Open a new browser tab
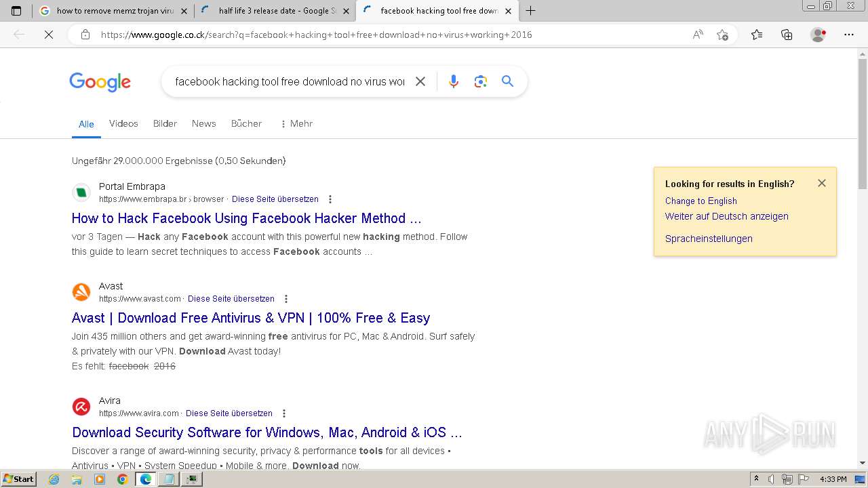The height and width of the screenshot is (488, 868). point(530,11)
